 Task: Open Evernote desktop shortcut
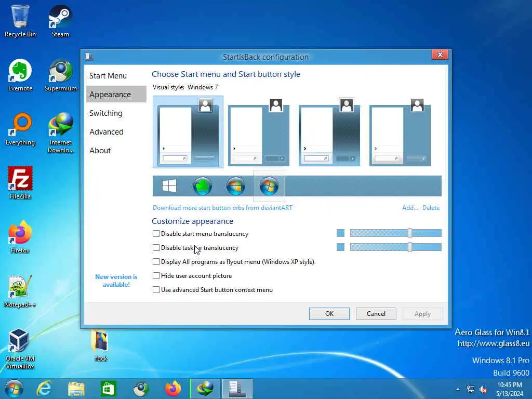(x=20, y=75)
